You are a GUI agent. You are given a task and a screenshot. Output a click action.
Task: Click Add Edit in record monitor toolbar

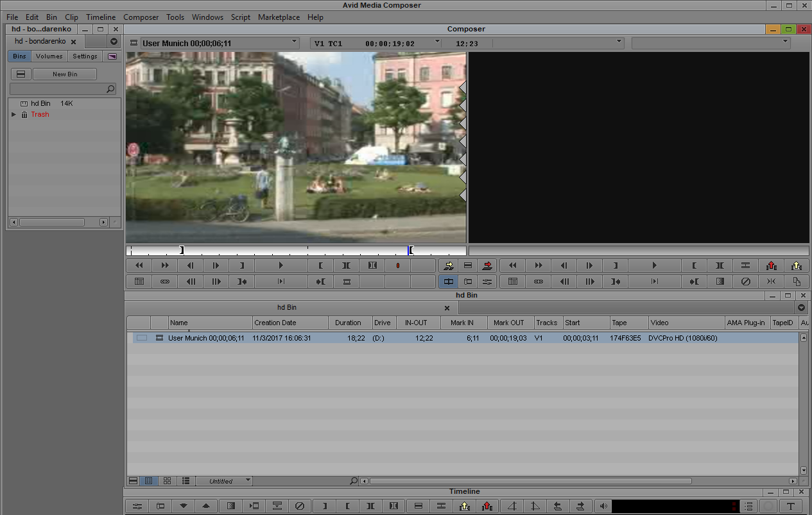[x=745, y=266]
